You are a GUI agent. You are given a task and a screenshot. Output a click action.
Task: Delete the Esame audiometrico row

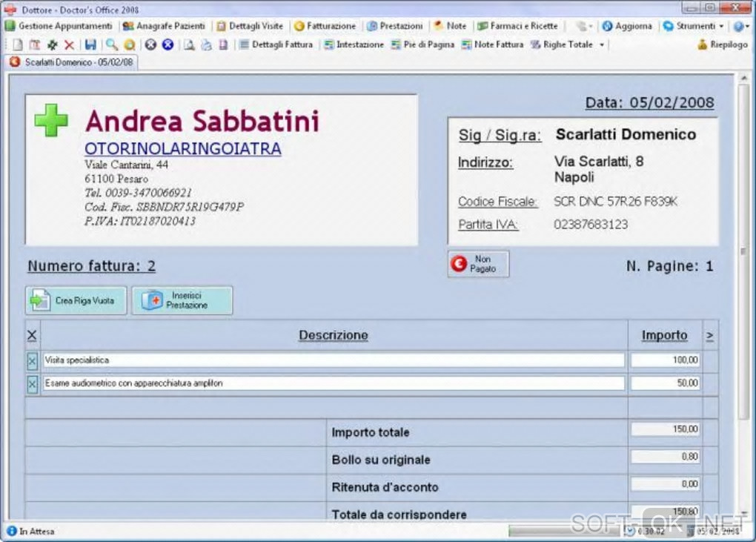pos(33,384)
